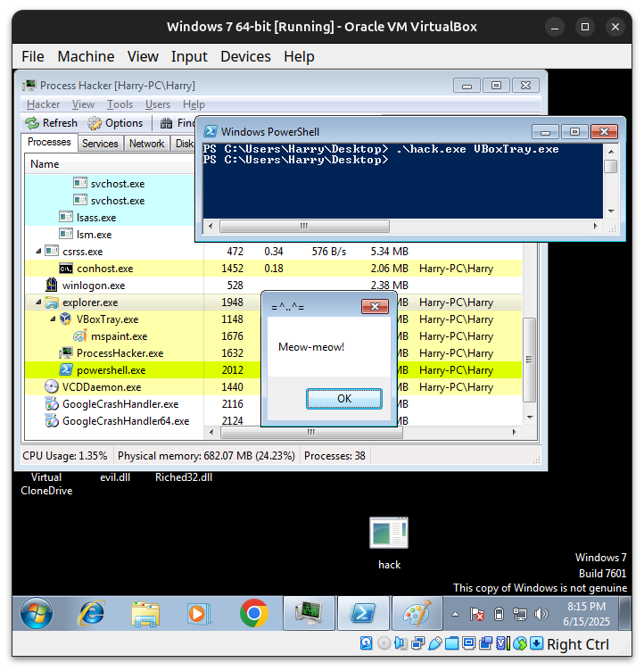Image resolution: width=644 pixels, height=671 pixels.
Task: Show hidden tray icons arrow
Action: pyautogui.click(x=455, y=614)
